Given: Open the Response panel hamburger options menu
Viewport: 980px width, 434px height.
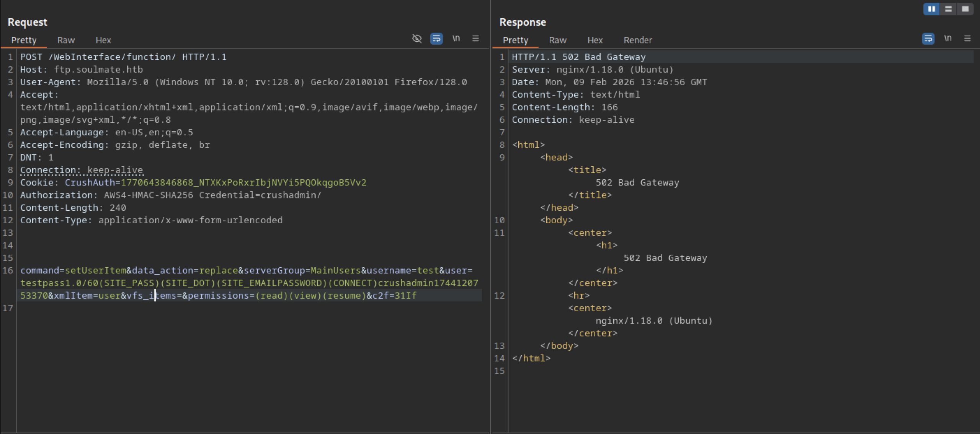Looking at the screenshot, I should pos(967,39).
